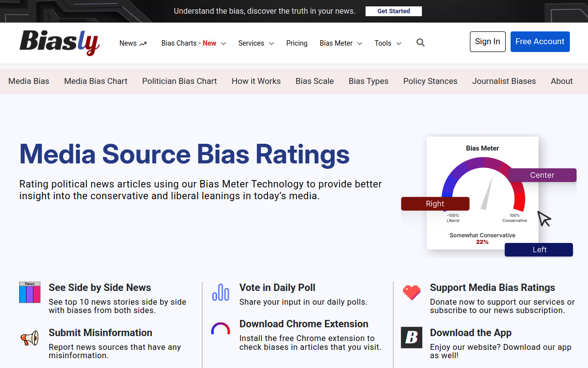Click the Get Started banner button
The image size is (588, 368).
[393, 11]
